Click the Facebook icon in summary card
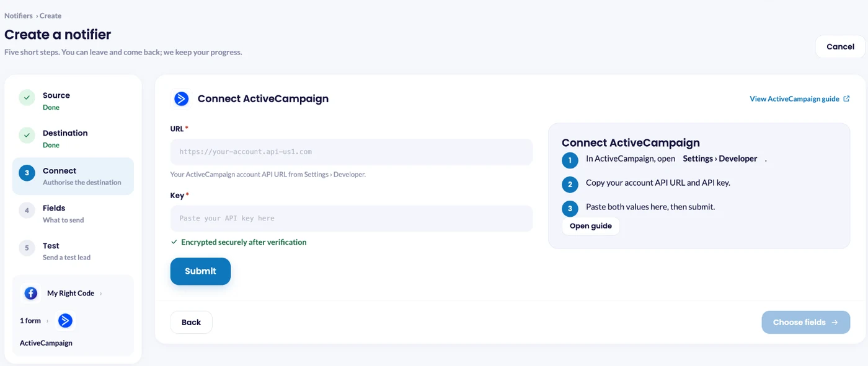This screenshot has width=868, height=366. click(x=30, y=293)
